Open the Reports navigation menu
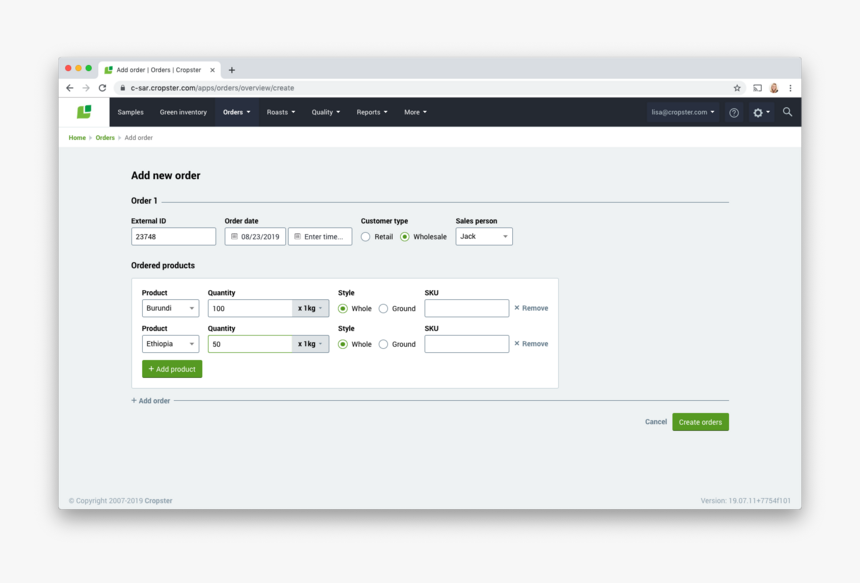This screenshot has height=583, width=860. tap(372, 112)
